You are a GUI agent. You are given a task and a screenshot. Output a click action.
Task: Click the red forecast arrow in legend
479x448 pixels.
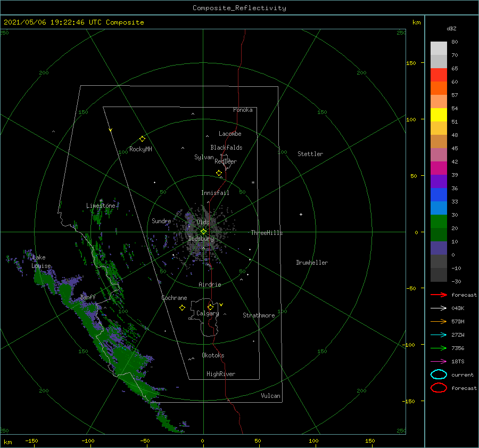(x=439, y=295)
